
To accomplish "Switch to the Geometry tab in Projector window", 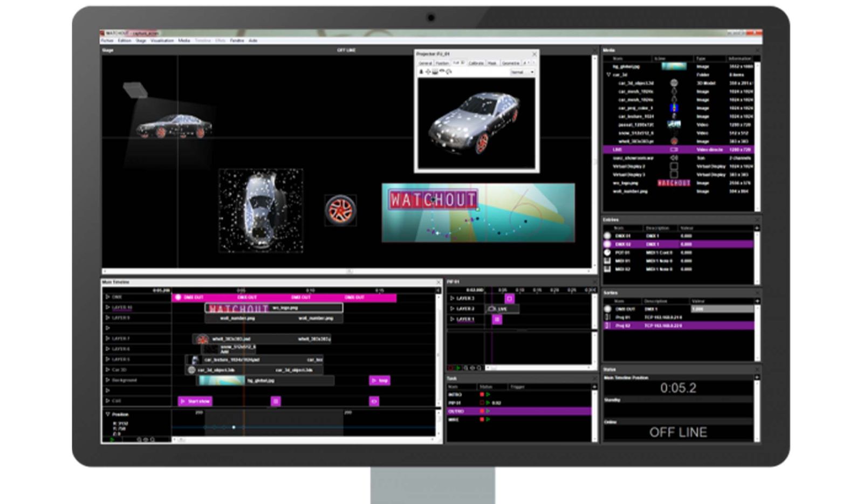I will point(510,63).
